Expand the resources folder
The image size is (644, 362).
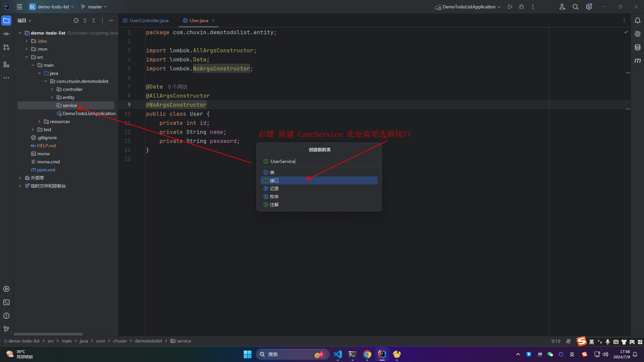click(39, 121)
